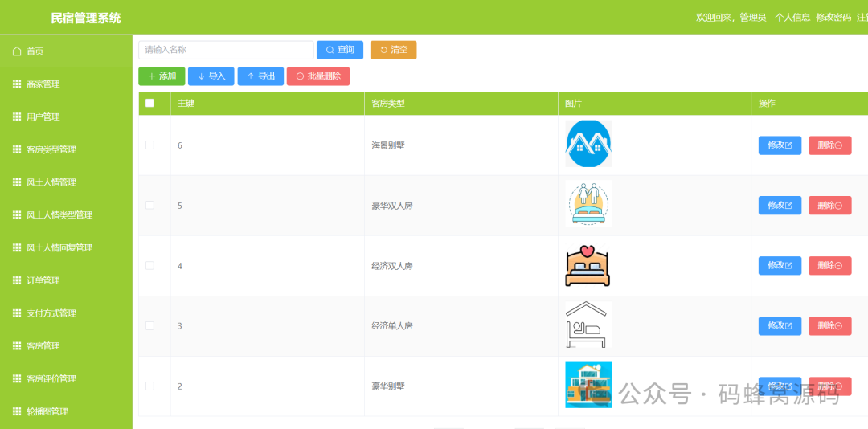Click the magnifier icon in 查询 button
This screenshot has width=868, height=429.
(x=330, y=50)
